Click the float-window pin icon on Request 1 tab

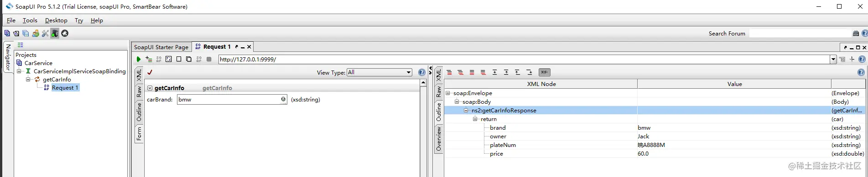[x=236, y=47]
